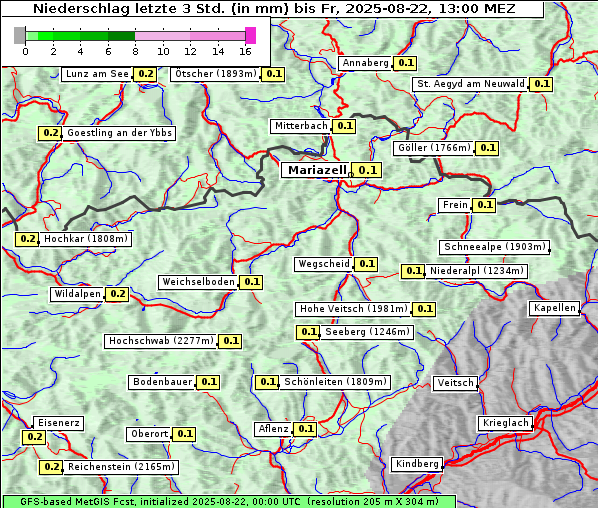The image size is (598, 508).
Task: Click the Mitterbach label
Action: [301, 126]
